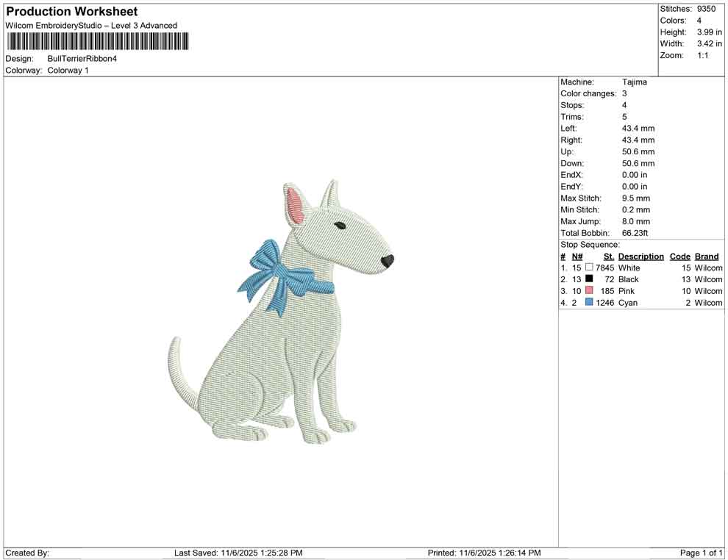Click the Pink swatch for thread 10
728x560 pixels.
tap(588, 291)
